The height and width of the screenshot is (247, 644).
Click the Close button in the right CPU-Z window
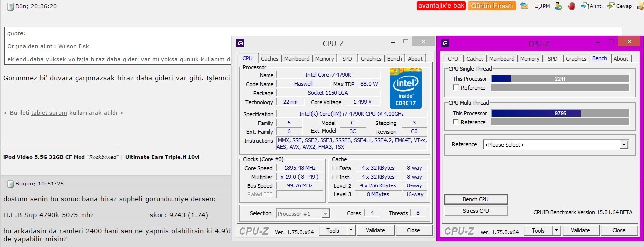[619, 230]
